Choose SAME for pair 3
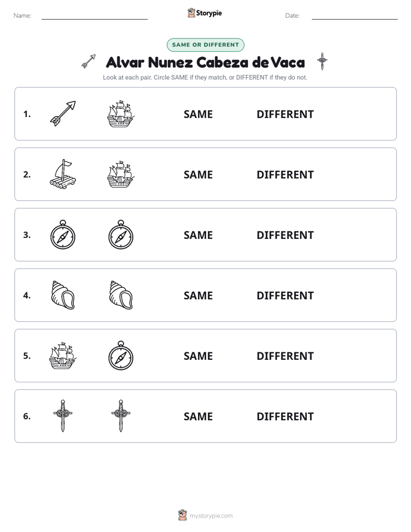 tap(198, 235)
